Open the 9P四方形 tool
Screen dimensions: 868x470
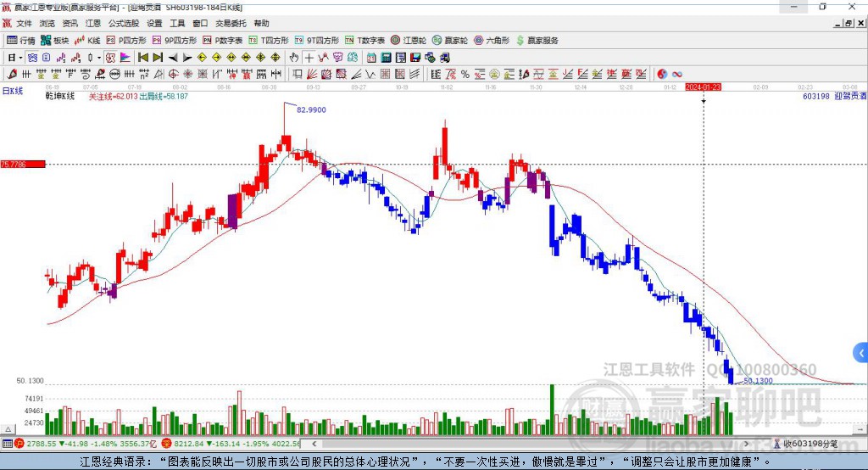coord(175,41)
